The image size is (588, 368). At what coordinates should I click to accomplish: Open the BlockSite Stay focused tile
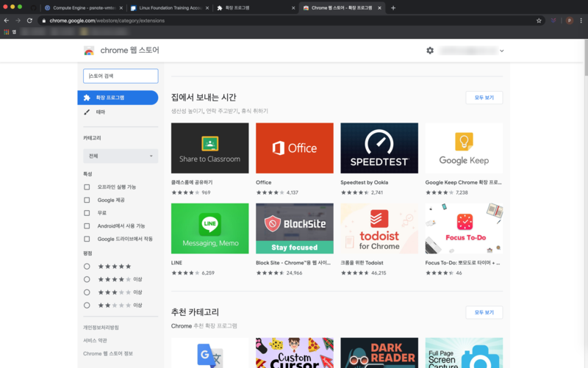click(x=295, y=228)
